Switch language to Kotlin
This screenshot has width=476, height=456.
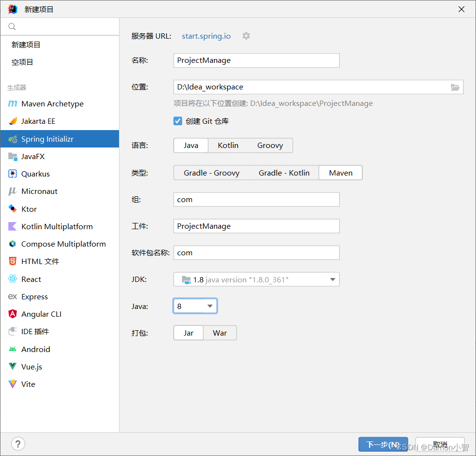tap(227, 145)
